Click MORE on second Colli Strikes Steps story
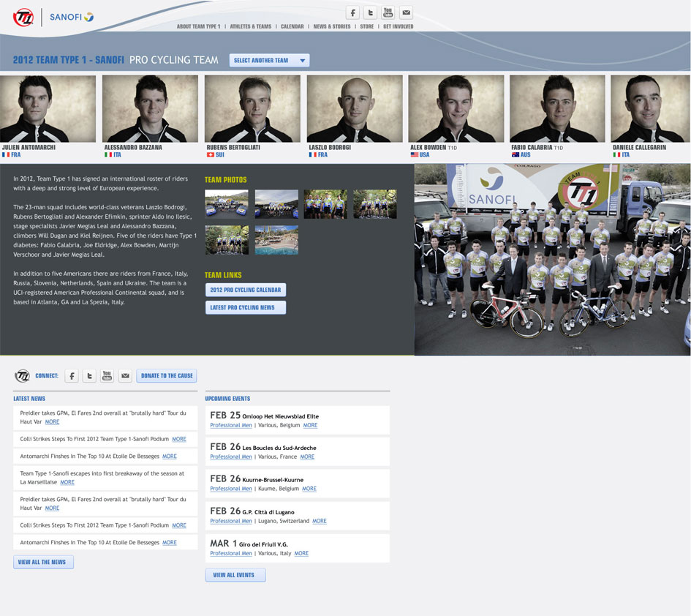 [179, 525]
